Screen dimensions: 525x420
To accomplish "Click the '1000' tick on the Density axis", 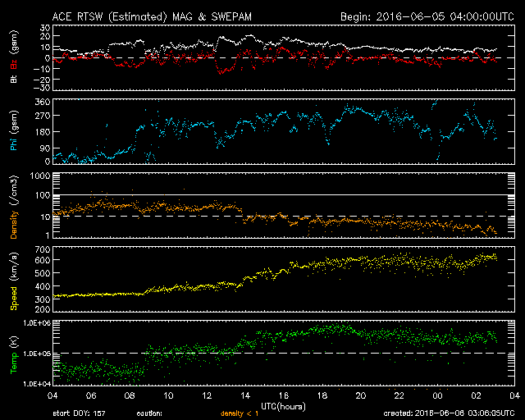I will pos(40,176).
